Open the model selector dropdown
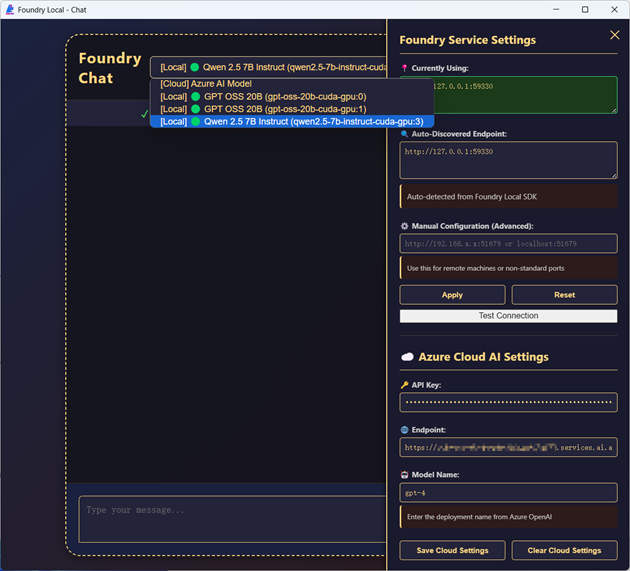The image size is (630, 571). (x=268, y=67)
